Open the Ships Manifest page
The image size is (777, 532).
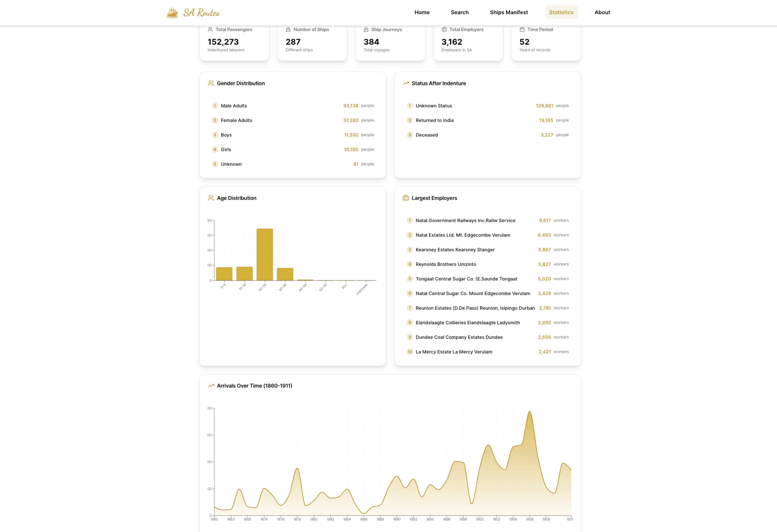pyautogui.click(x=508, y=12)
